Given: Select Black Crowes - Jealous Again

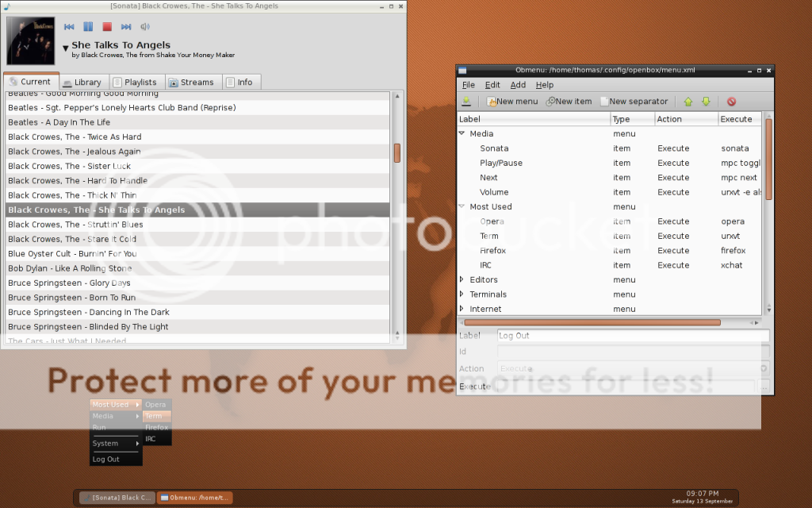Looking at the screenshot, I should [x=197, y=152].
